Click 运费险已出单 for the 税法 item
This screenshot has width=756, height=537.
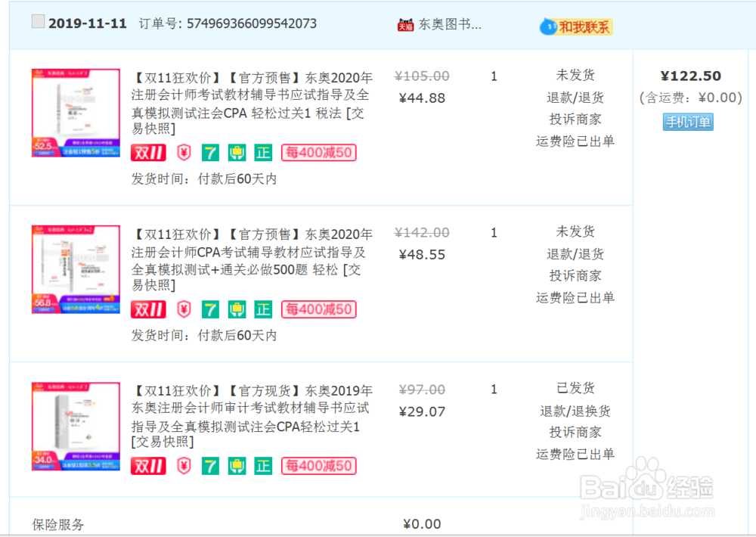575,141
